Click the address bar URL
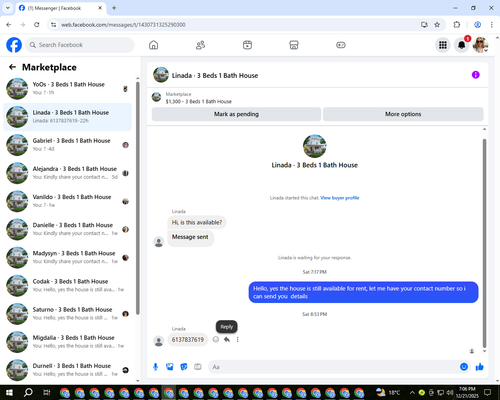This screenshot has width=500, height=400. pyautogui.click(x=123, y=25)
